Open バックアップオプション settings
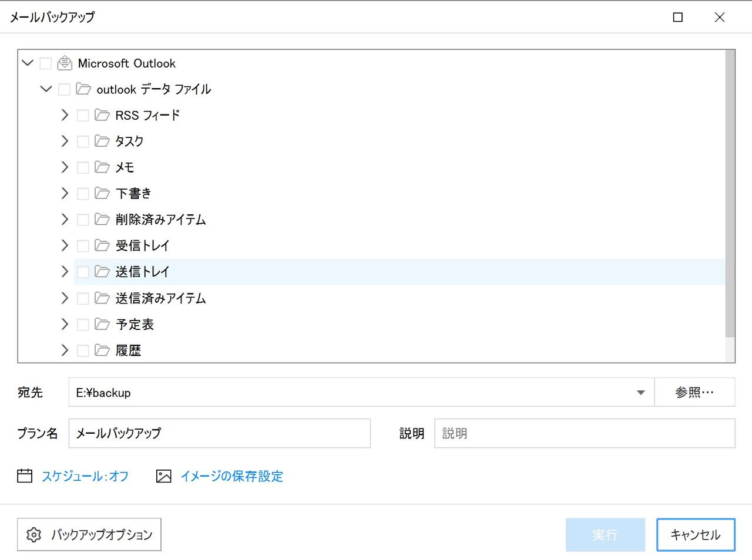The height and width of the screenshot is (560, 752). tap(89, 535)
